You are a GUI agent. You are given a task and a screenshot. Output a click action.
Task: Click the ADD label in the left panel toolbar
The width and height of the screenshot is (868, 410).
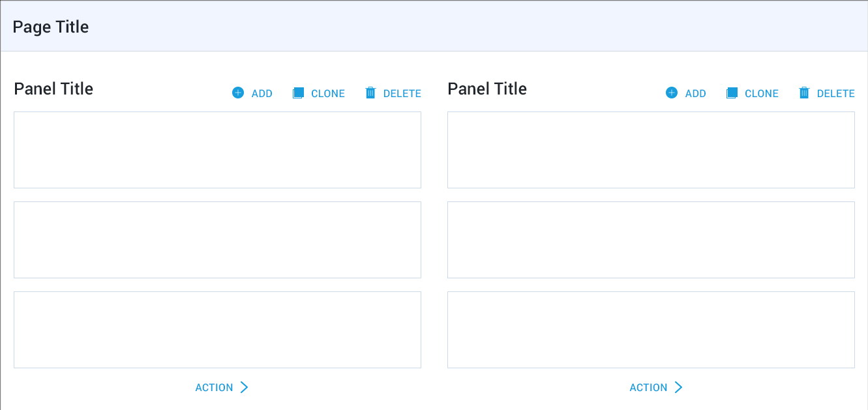click(261, 93)
